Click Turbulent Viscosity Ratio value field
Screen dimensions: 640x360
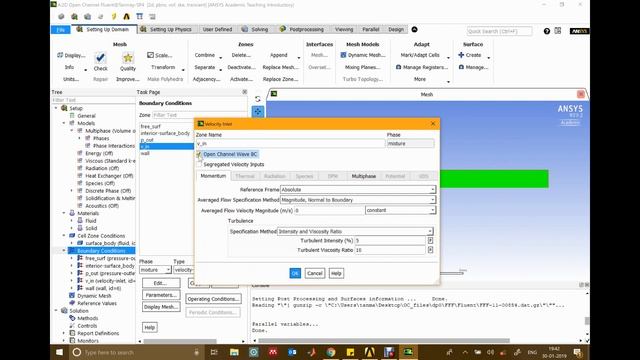pyautogui.click(x=390, y=250)
